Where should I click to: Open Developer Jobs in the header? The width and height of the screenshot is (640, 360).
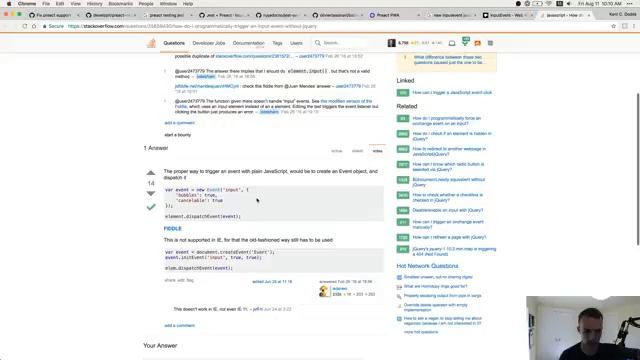coord(209,43)
